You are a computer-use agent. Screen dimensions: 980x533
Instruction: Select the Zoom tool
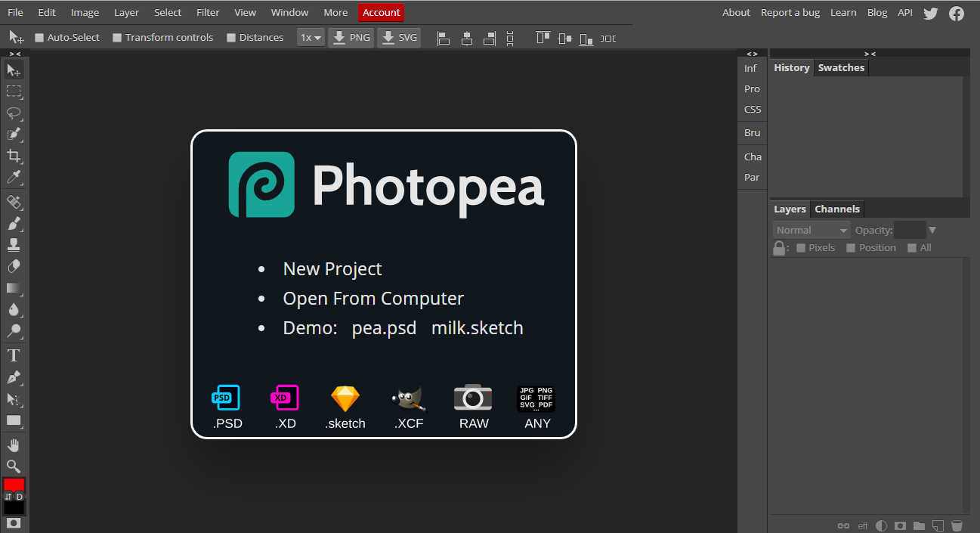(x=14, y=466)
